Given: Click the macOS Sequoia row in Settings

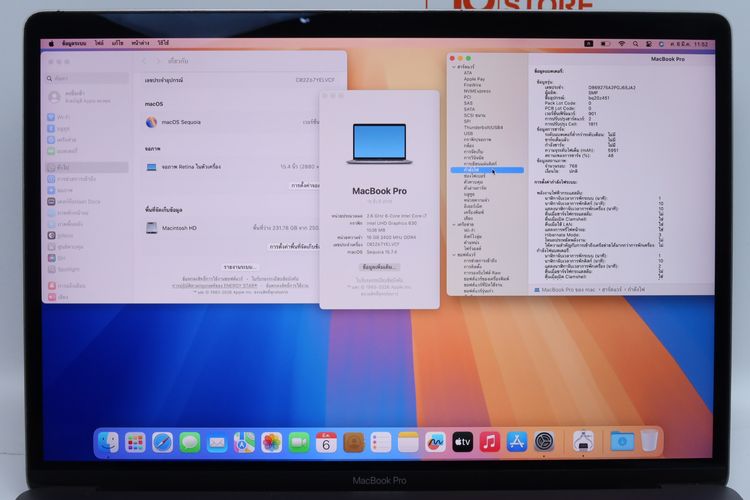Looking at the screenshot, I should [x=232, y=122].
